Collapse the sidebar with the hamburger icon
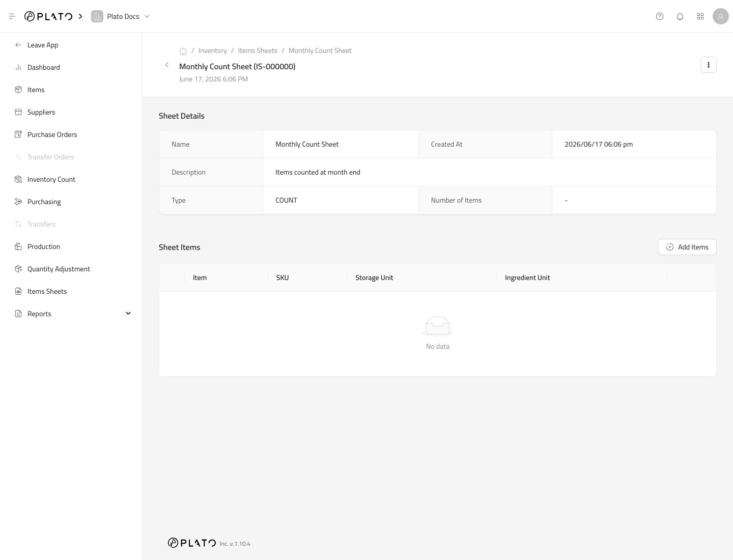The height and width of the screenshot is (560, 733). pos(12,16)
